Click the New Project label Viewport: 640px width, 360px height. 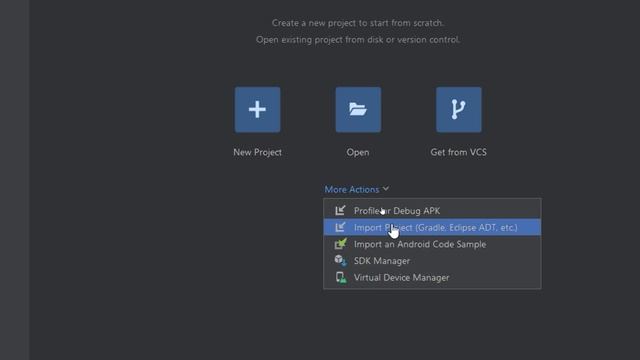tap(258, 152)
